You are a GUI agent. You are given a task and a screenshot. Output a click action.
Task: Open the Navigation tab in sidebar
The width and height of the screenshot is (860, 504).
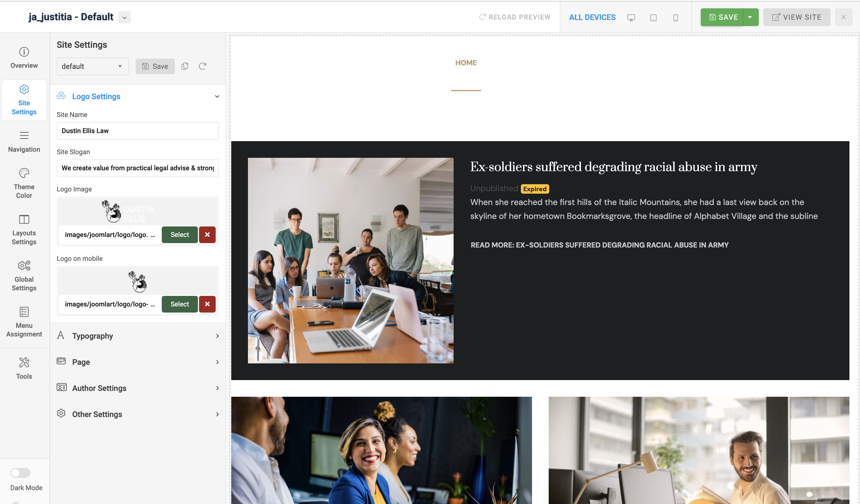coord(24,141)
